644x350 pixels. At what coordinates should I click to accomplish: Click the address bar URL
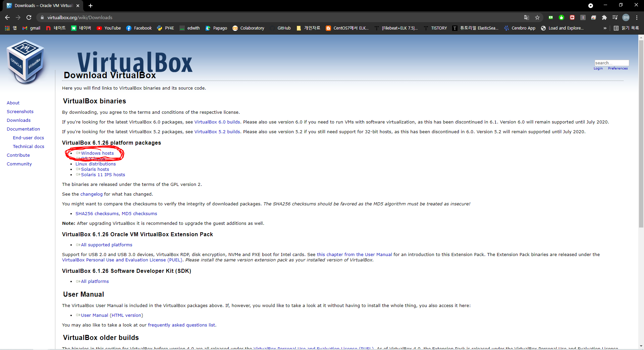pyautogui.click(x=80, y=17)
